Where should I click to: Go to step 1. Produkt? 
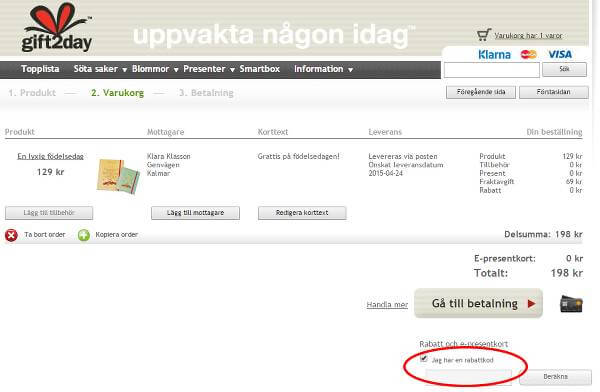(x=32, y=93)
